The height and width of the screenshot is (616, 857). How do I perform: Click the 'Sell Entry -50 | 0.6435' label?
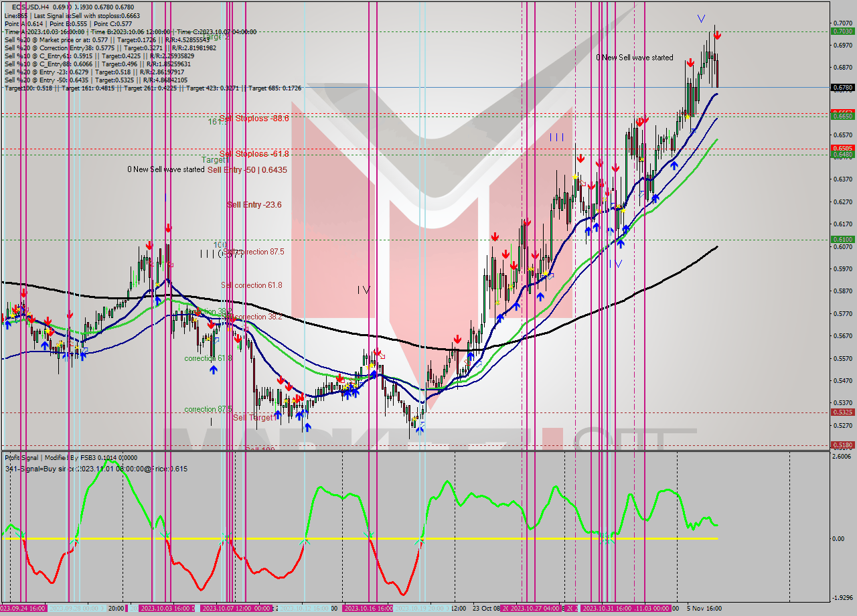pyautogui.click(x=247, y=170)
